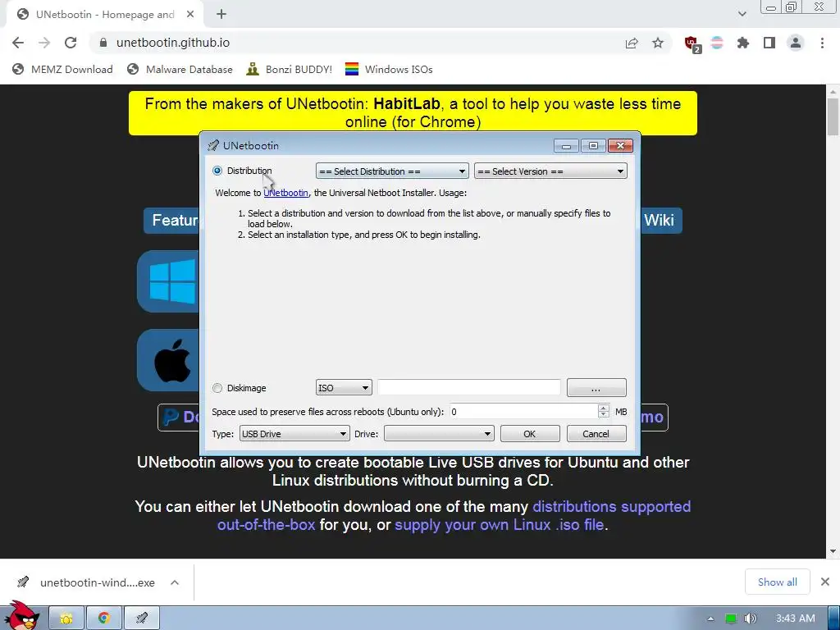Open the tab search chevron

pyautogui.click(x=742, y=14)
